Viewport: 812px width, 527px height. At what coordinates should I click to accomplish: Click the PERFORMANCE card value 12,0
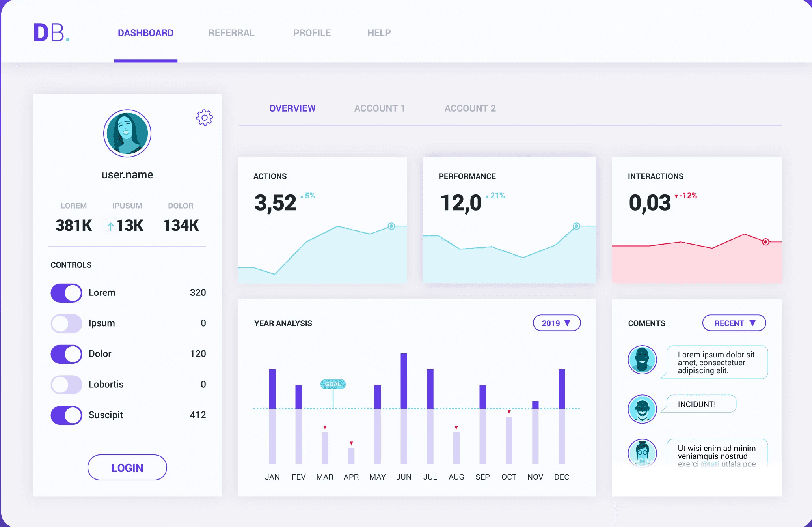(461, 203)
